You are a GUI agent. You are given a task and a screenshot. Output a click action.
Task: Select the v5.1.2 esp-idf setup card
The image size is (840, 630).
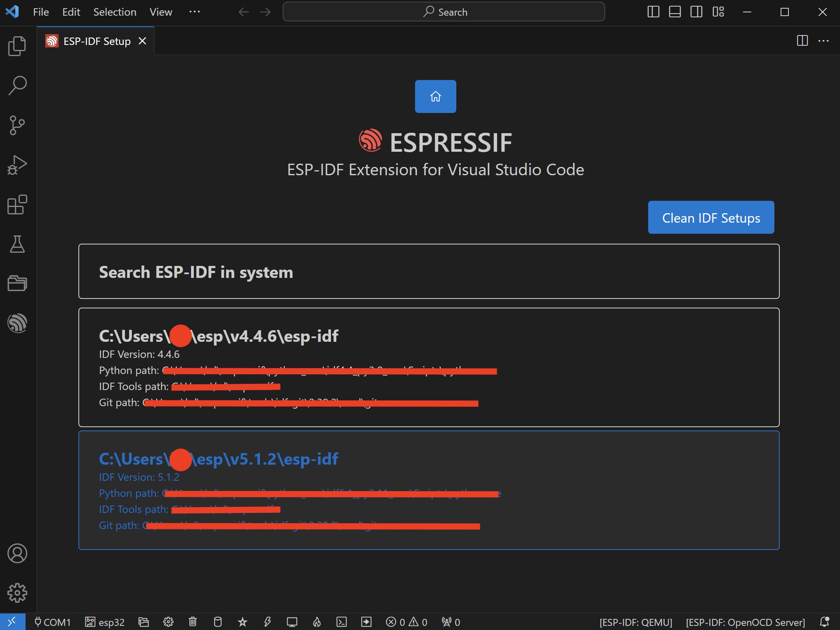pyautogui.click(x=429, y=490)
